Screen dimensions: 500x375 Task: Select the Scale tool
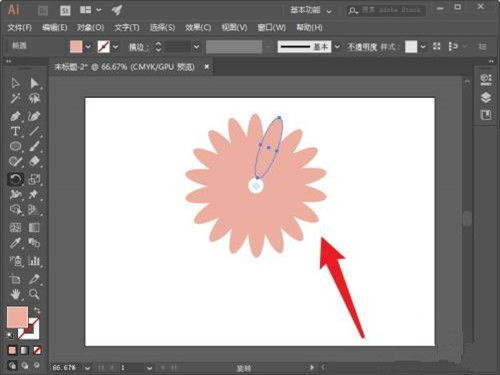pos(34,179)
